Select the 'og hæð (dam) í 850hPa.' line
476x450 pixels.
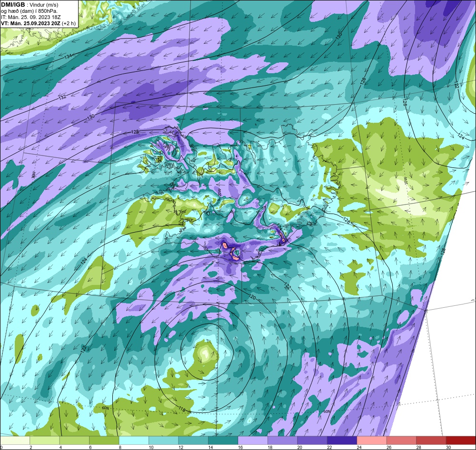point(29,11)
